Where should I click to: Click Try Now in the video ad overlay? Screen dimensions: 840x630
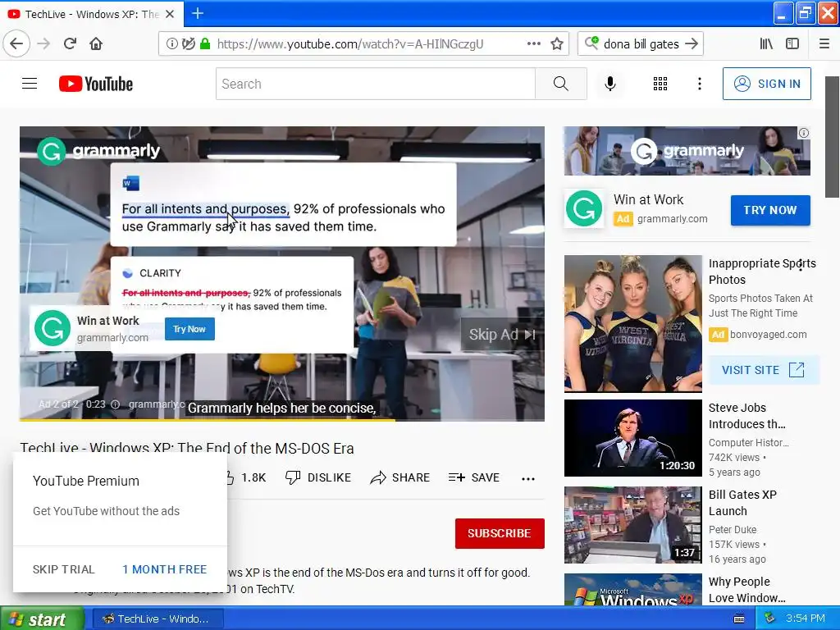tap(189, 329)
